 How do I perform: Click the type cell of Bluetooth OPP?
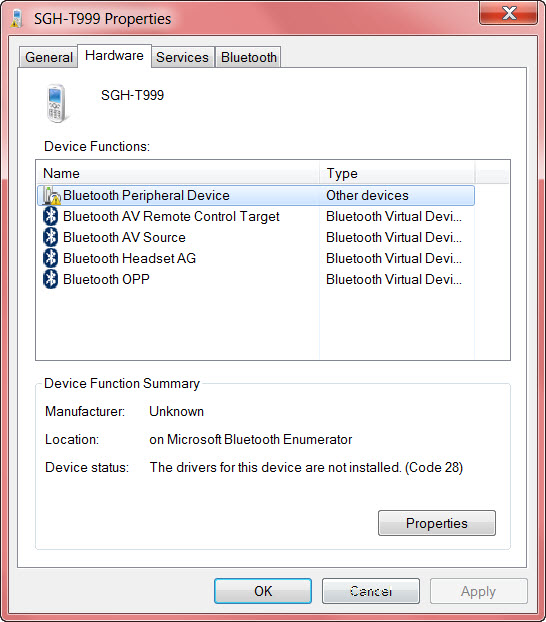[x=394, y=280]
